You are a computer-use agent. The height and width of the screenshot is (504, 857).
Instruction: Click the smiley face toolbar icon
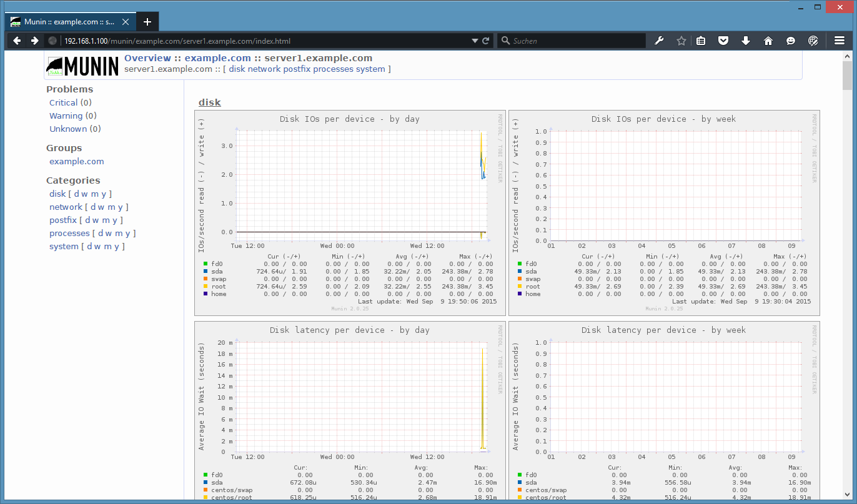coord(791,41)
